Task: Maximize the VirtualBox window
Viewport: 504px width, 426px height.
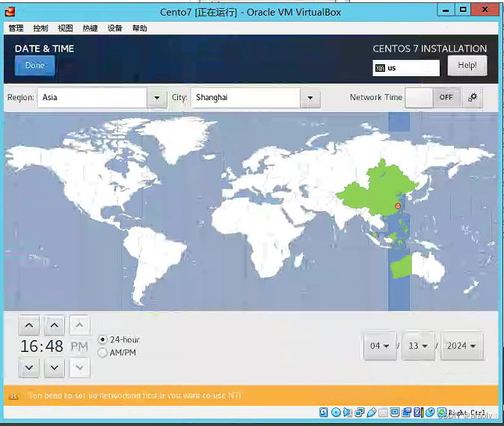Action: [463, 10]
